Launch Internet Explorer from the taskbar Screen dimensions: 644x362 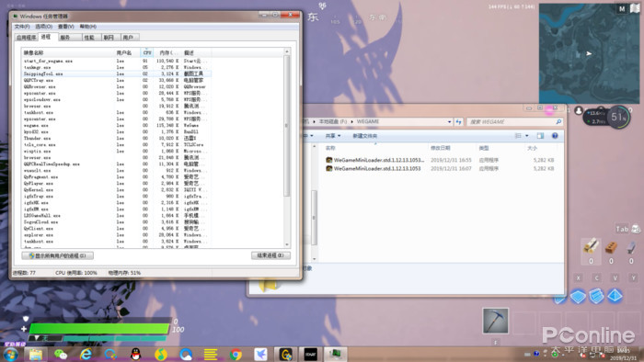coord(86,355)
